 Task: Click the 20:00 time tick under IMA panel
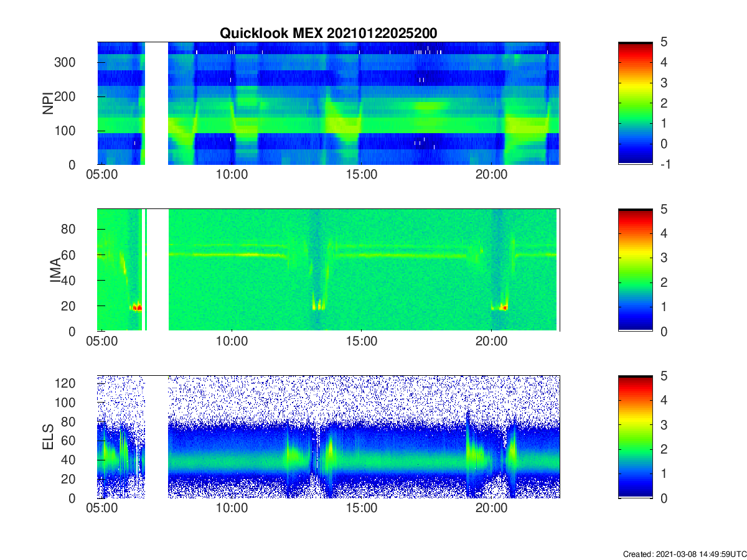pyautogui.click(x=492, y=342)
